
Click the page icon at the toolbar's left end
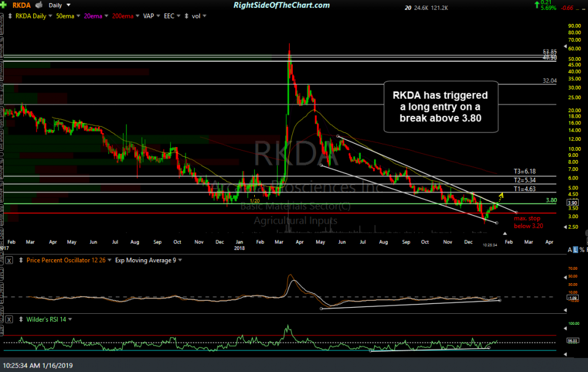2,16
